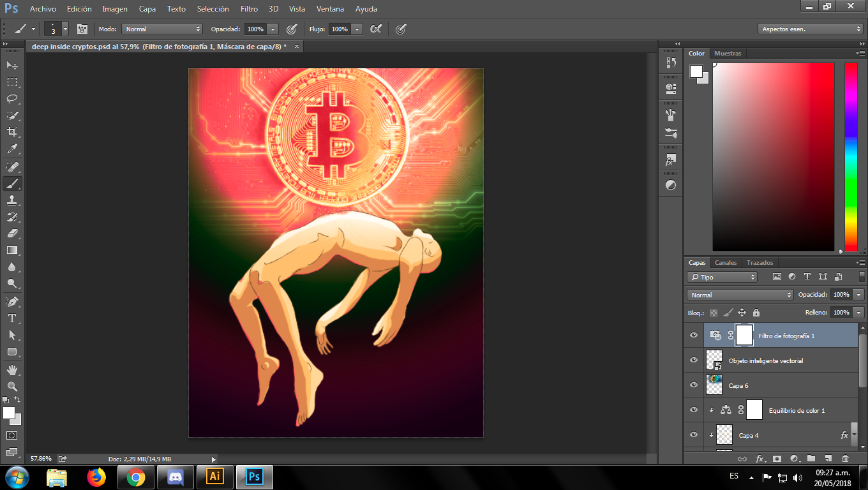This screenshot has height=490, width=868.
Task: Hide the Capa 4 layer
Action: click(694, 434)
